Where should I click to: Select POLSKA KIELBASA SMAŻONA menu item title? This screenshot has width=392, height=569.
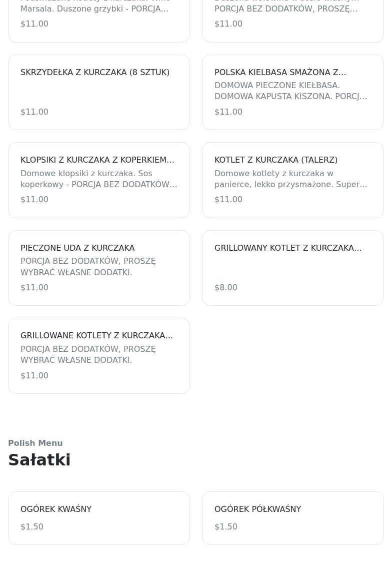click(280, 73)
